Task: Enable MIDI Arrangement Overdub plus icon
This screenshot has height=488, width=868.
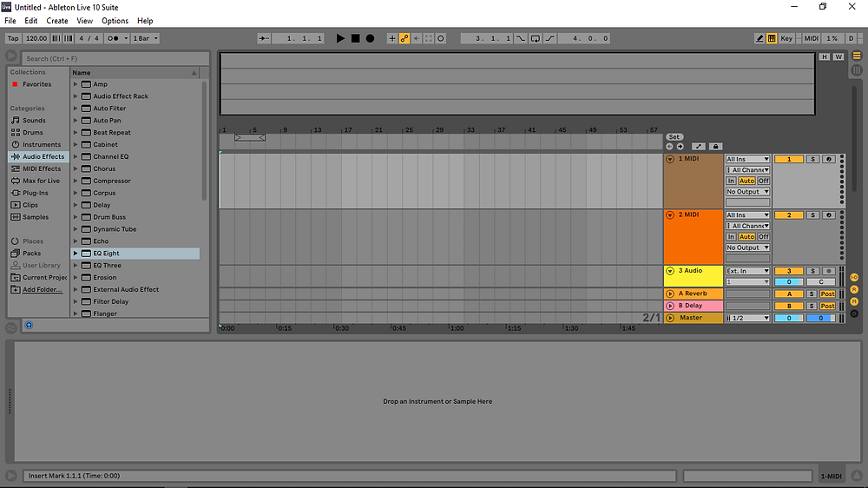Action: 392,38
